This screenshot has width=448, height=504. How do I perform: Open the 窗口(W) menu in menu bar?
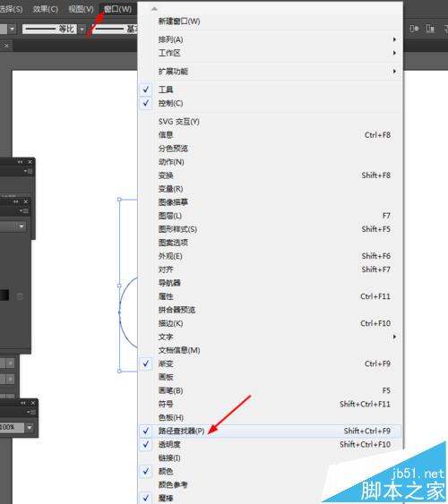coord(117,9)
